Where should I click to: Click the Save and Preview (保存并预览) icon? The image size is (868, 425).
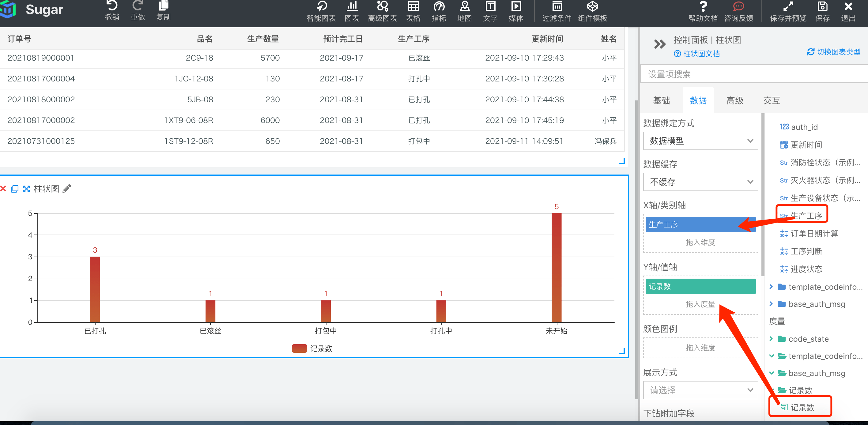point(788,7)
